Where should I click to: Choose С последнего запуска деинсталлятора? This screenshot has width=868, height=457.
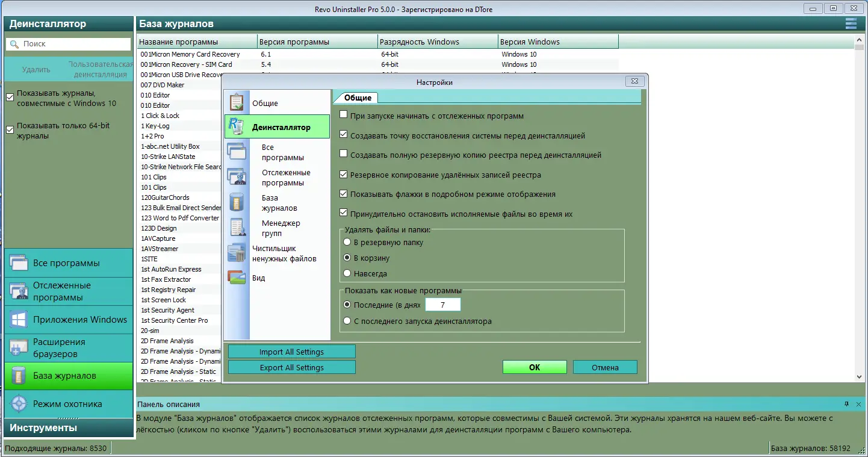(347, 321)
